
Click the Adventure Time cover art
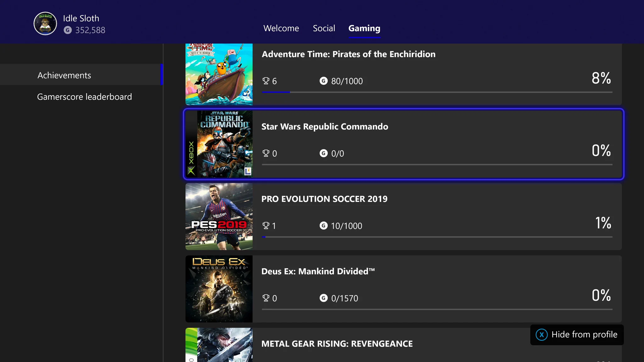pos(219,74)
